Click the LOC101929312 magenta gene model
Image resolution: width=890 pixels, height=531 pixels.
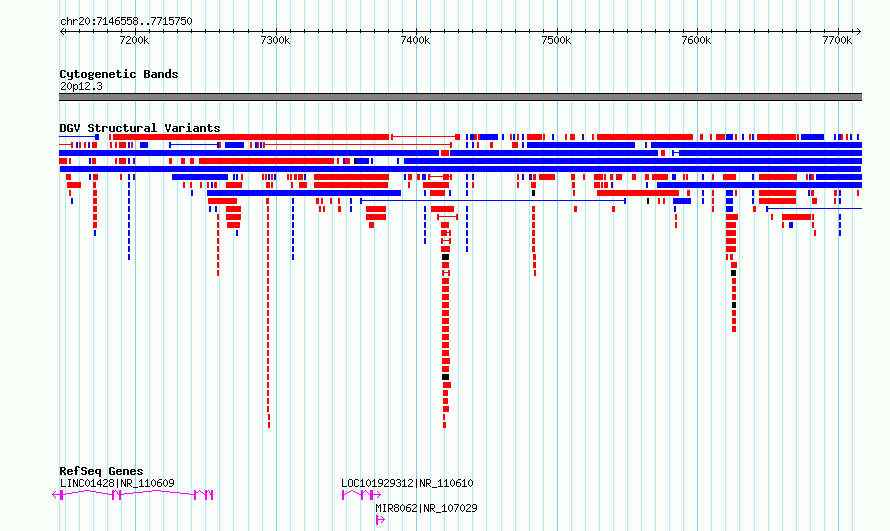pyautogui.click(x=362, y=495)
